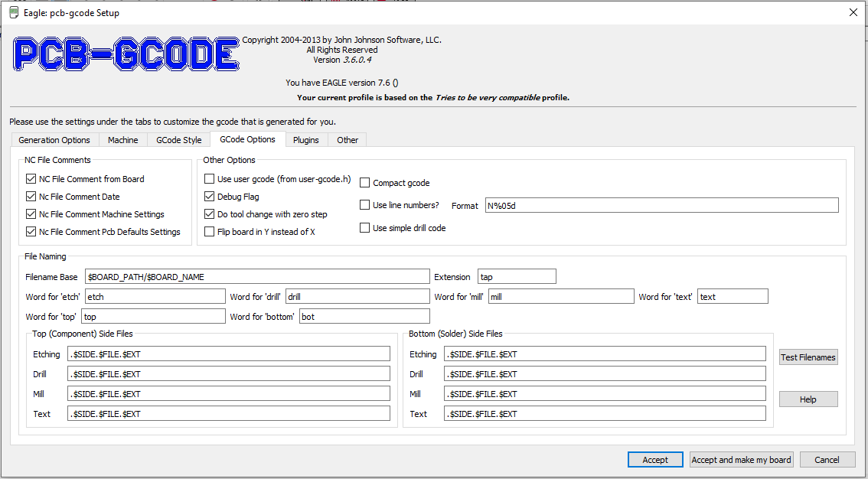Click Top Side Text filename field
The width and height of the screenshot is (868, 479).
point(229,414)
